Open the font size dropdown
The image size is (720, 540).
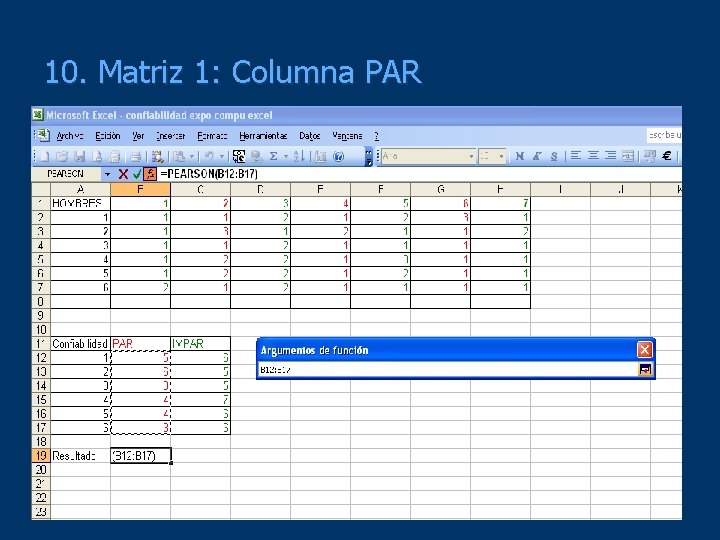(x=501, y=157)
